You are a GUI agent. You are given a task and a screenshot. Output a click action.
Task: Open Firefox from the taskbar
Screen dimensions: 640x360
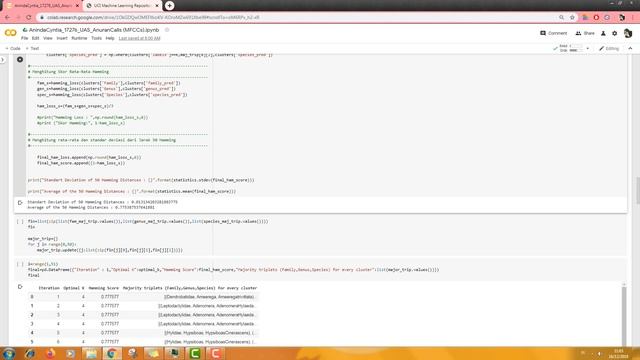point(51,353)
